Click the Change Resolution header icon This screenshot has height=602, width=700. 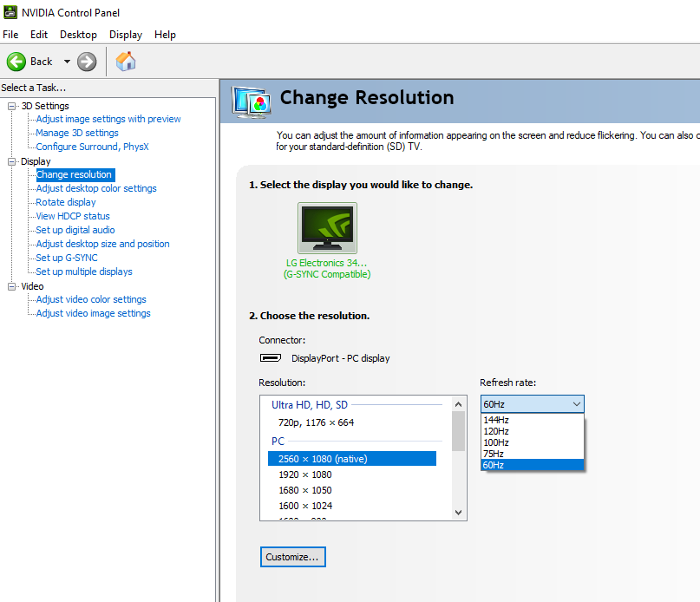(252, 102)
